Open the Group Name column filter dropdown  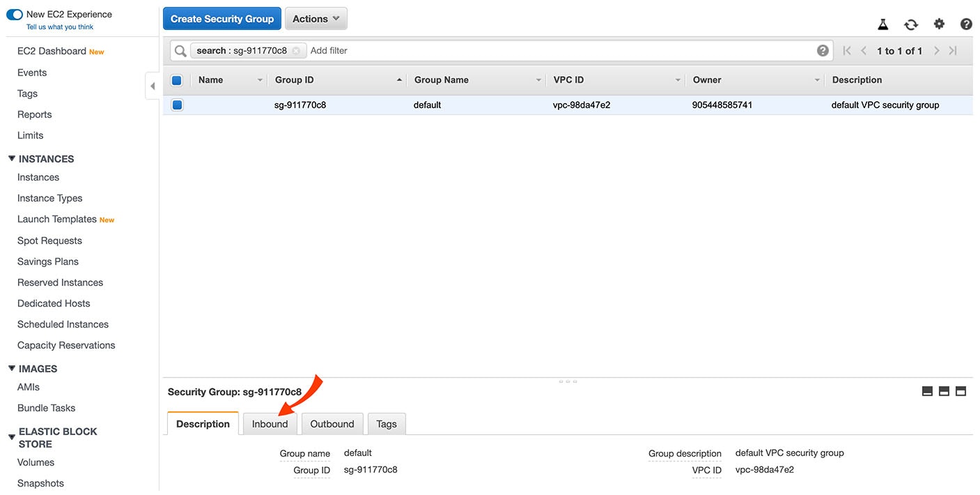(x=538, y=79)
